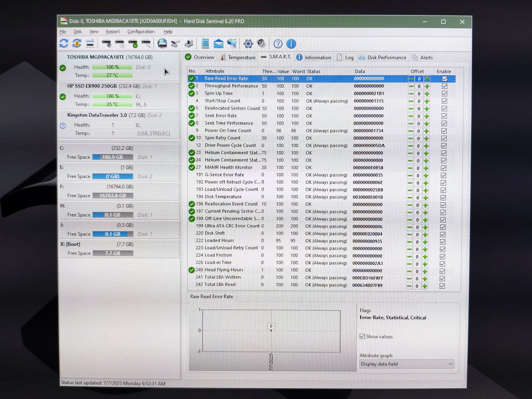Click the open envelope mail icon
The height and width of the screenshot is (399, 532).
tap(219, 44)
